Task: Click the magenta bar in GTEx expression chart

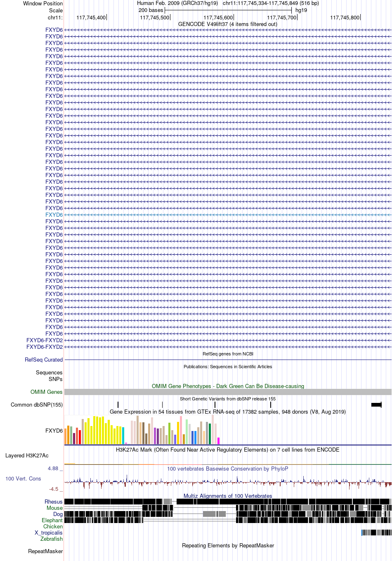Action: [x=219, y=441]
